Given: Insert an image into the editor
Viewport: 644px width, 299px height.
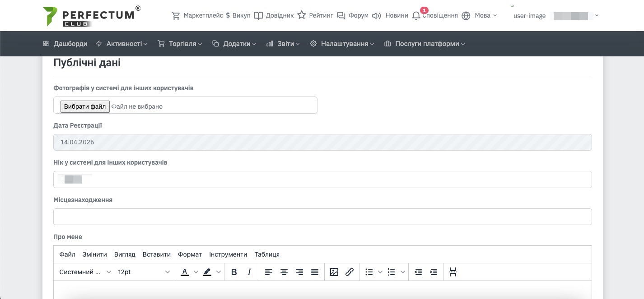Looking at the screenshot, I should (x=334, y=272).
